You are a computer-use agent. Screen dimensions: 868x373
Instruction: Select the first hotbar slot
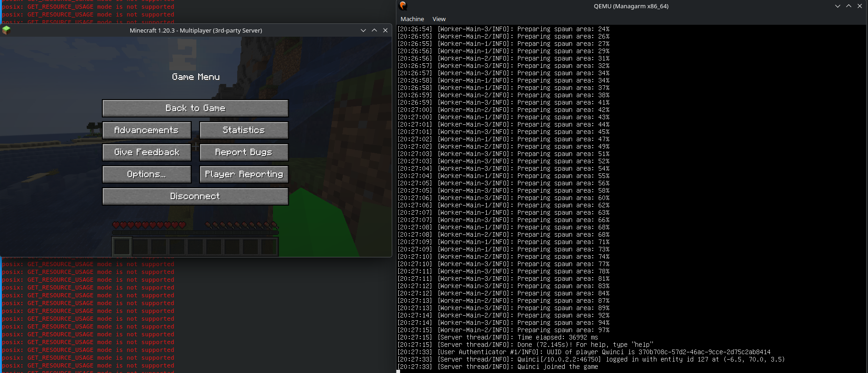122,247
